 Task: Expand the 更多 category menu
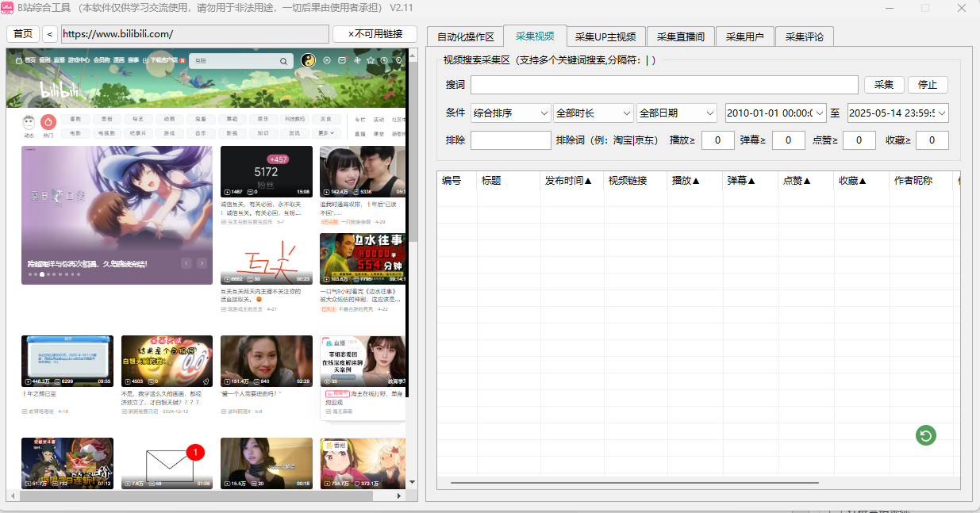(326, 133)
